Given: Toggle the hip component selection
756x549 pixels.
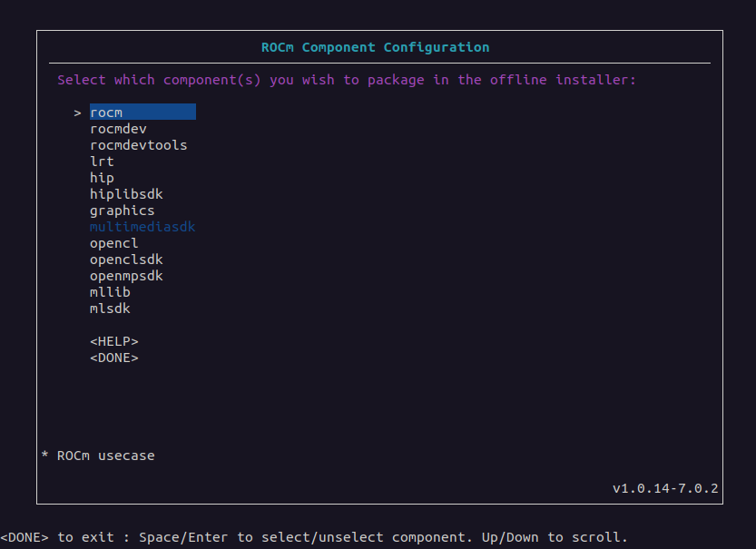Looking at the screenshot, I should (102, 178).
